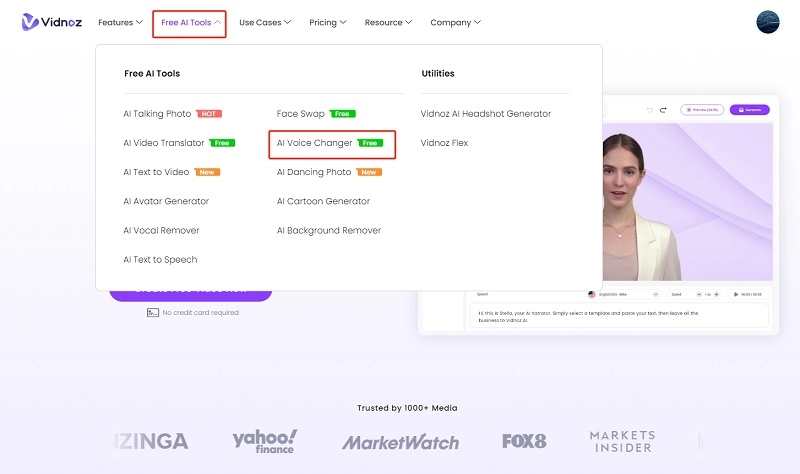Click "No credit card required" text

tap(201, 312)
